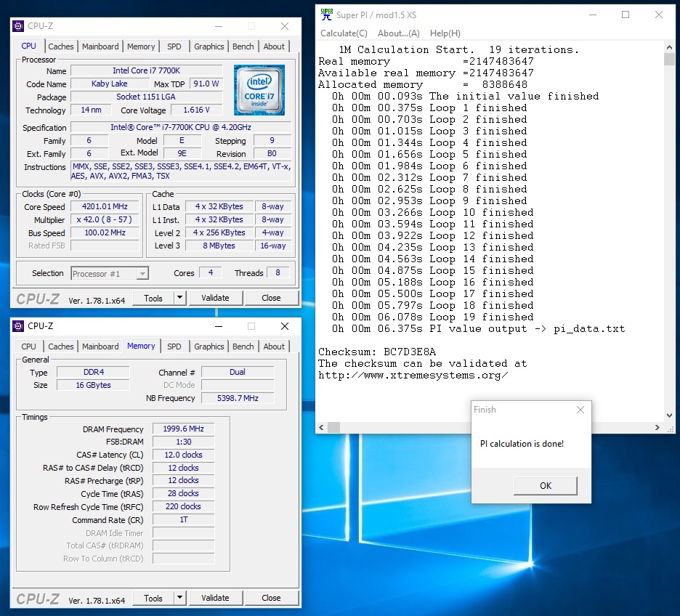
Task: Open the Help(H) menu in Super PI
Action: pos(445,33)
